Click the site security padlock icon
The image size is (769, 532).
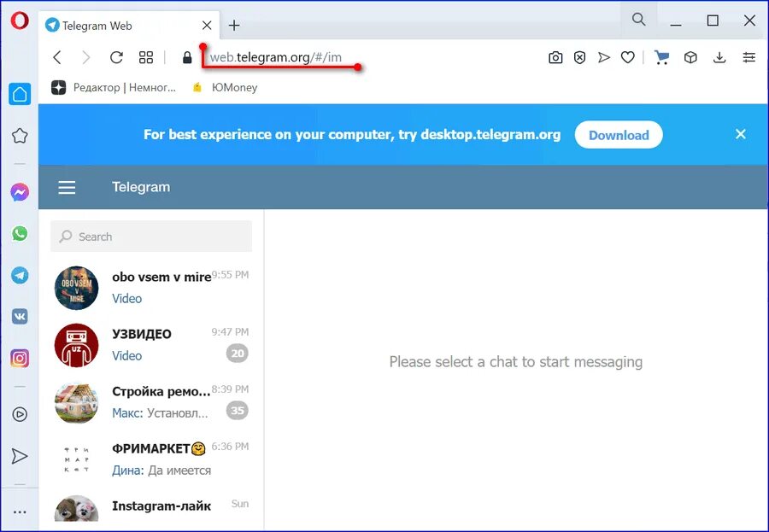click(x=187, y=58)
